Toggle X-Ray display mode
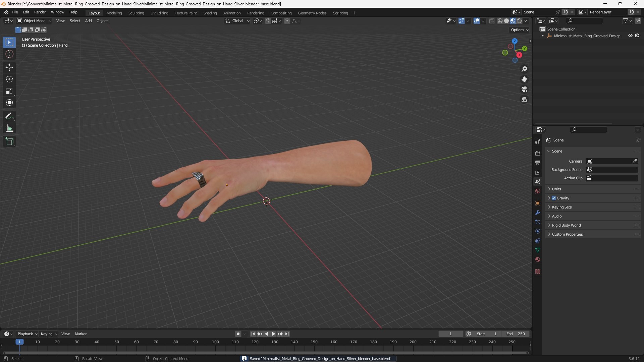The width and height of the screenshot is (644, 362). 492,21
